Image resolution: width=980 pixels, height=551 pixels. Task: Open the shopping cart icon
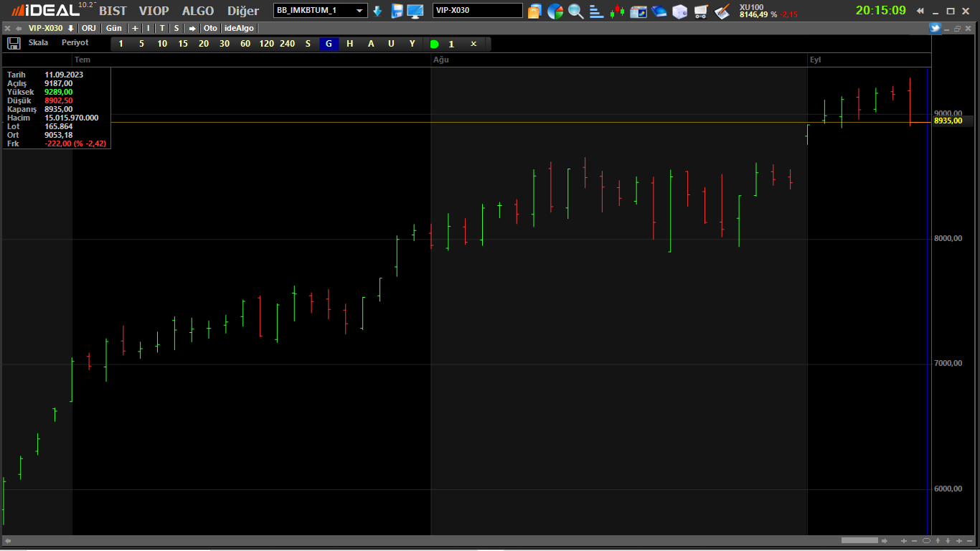click(701, 11)
